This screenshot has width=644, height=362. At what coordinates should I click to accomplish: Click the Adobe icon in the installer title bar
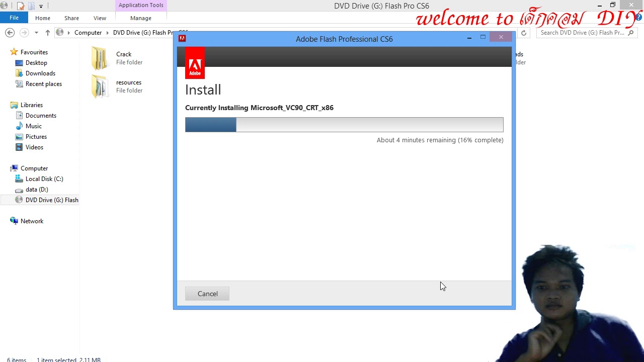point(182,38)
